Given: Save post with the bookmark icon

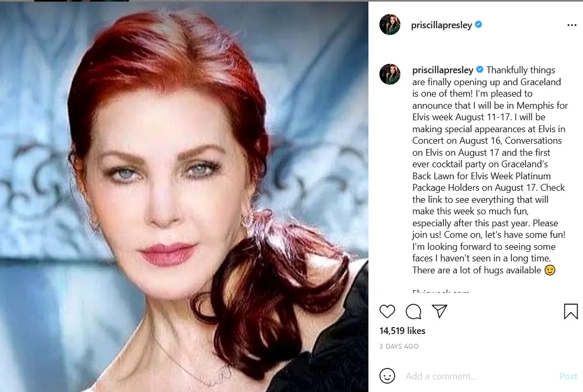Looking at the screenshot, I should [571, 311].
